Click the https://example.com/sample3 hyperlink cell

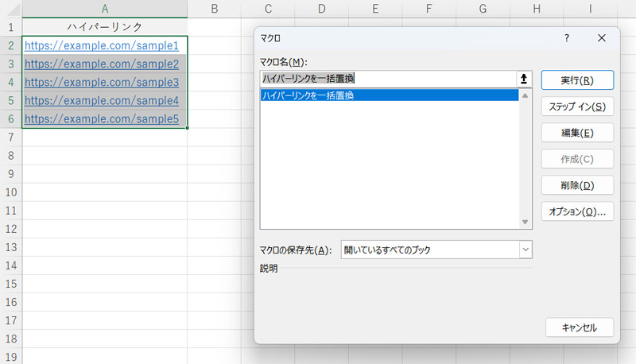102,82
